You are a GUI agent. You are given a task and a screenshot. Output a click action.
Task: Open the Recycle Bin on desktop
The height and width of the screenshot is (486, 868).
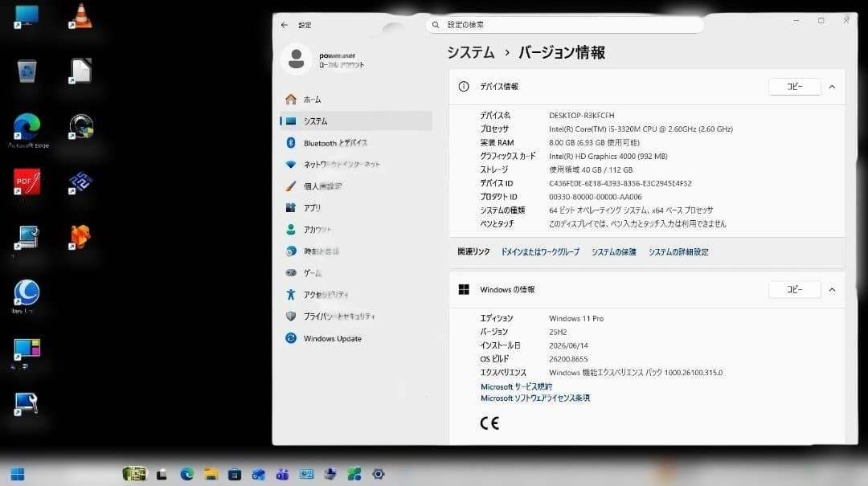coord(27,71)
